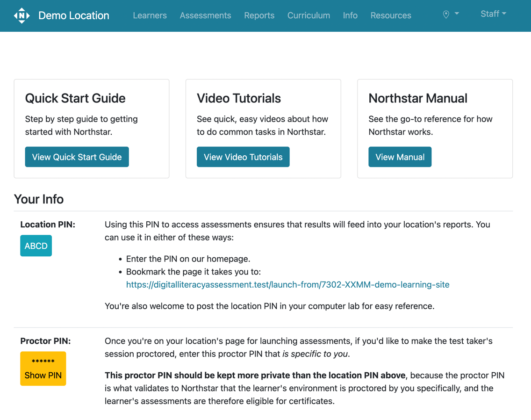Follow the launch-from demo-learning-site URL
The image size is (531, 420).
(x=288, y=285)
